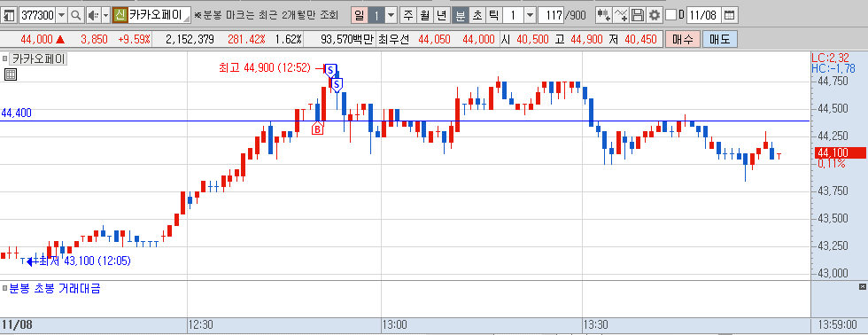This screenshot has height=335, width=868.
Task: Click the 매수 buy button
Action: pos(683,39)
